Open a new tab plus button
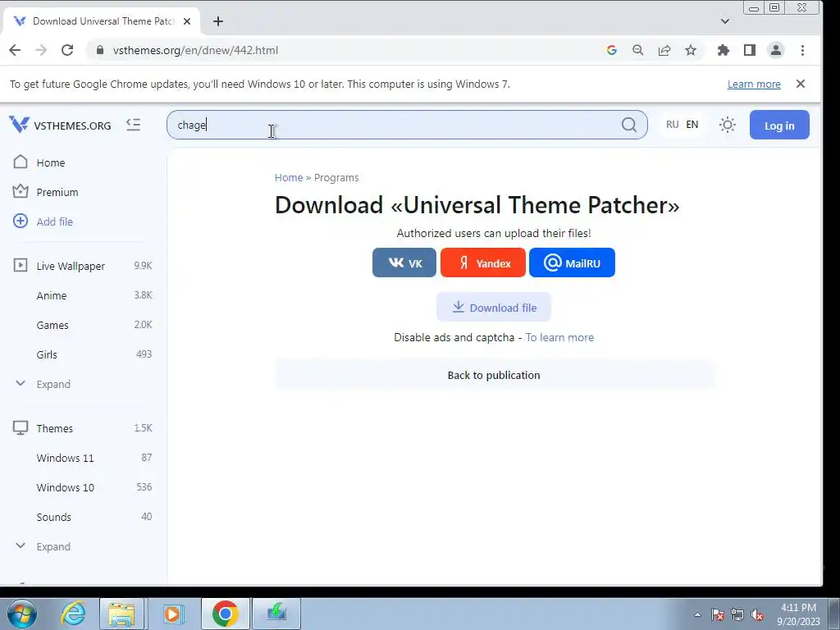The image size is (840, 630). 217,21
